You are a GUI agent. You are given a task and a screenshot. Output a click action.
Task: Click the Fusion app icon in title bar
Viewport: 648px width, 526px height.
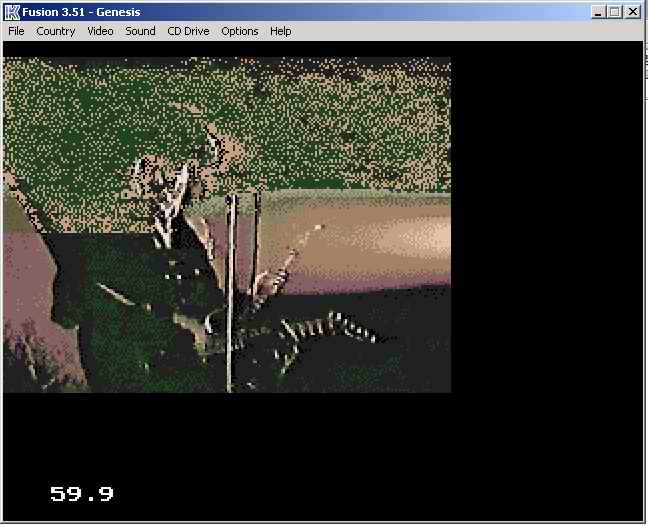tap(12, 12)
